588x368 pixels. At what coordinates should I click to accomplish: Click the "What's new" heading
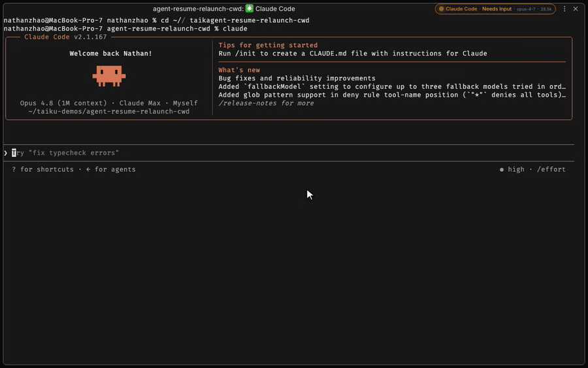[x=239, y=70]
